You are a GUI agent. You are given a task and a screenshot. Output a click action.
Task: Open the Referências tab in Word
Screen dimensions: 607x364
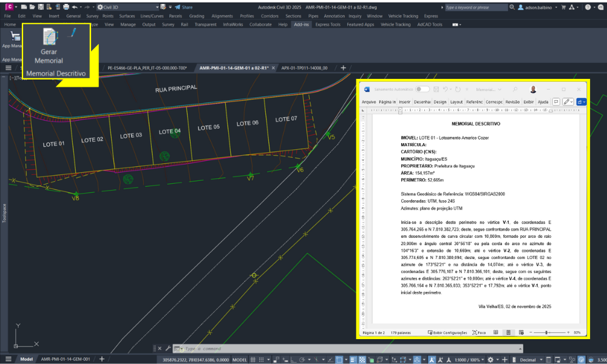474,102
